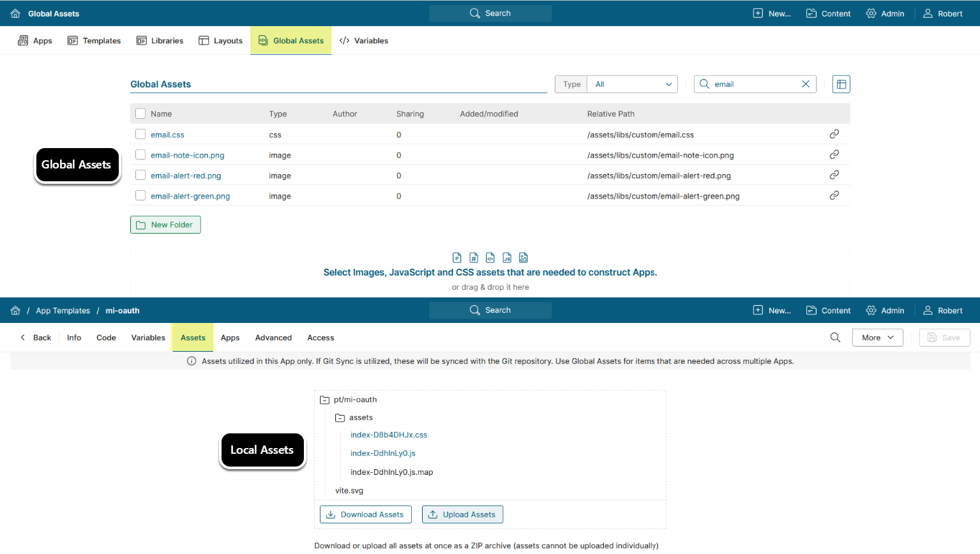The width and height of the screenshot is (980, 554).
Task: Check the email.css row checkbox
Action: pyautogui.click(x=140, y=134)
